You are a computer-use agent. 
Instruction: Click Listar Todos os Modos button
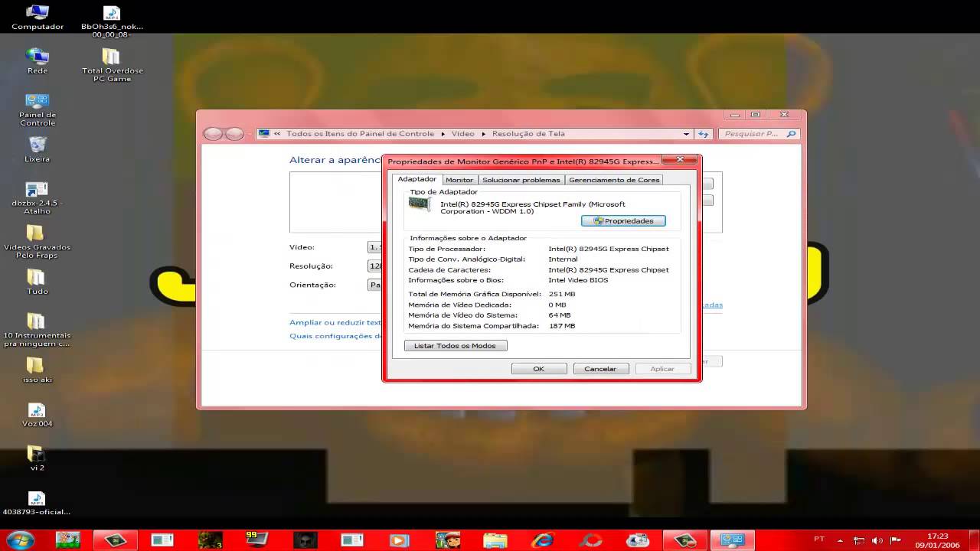455,346
